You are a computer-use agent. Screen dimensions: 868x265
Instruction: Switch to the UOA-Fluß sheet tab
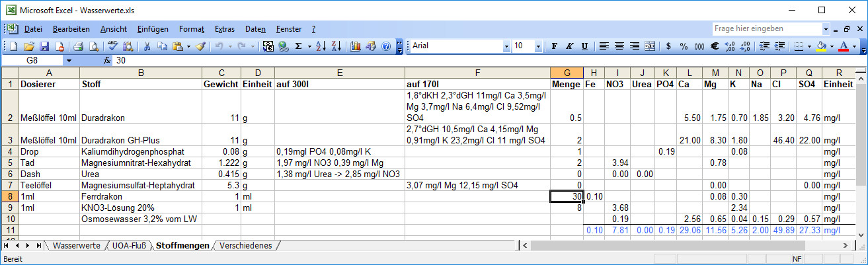[x=130, y=245]
